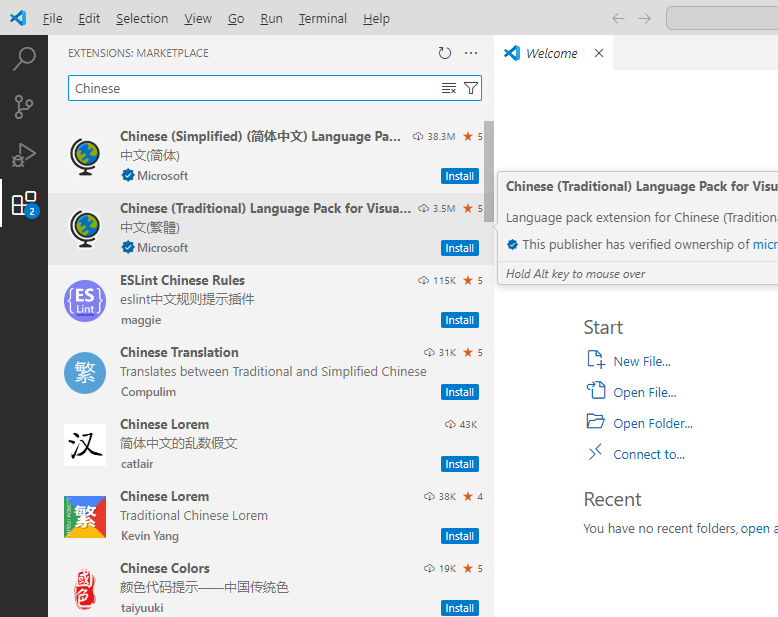This screenshot has height=617, width=778.
Task: Install Chinese Colors by taiyuuki
Action: click(459, 608)
